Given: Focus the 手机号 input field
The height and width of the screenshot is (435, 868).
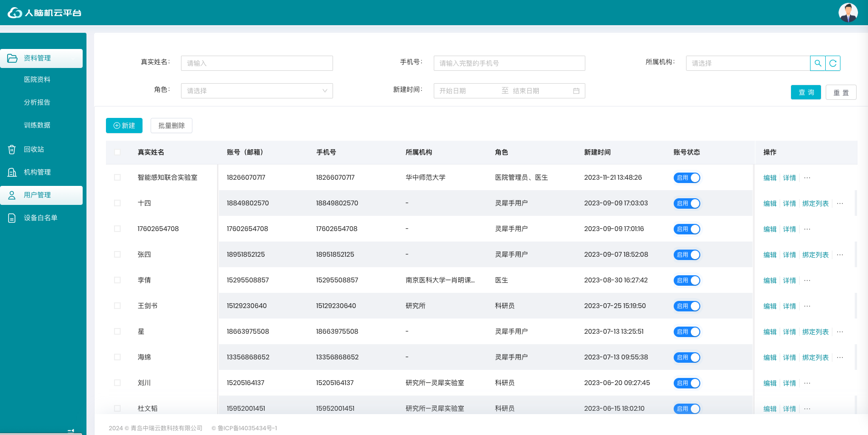Looking at the screenshot, I should pos(509,63).
